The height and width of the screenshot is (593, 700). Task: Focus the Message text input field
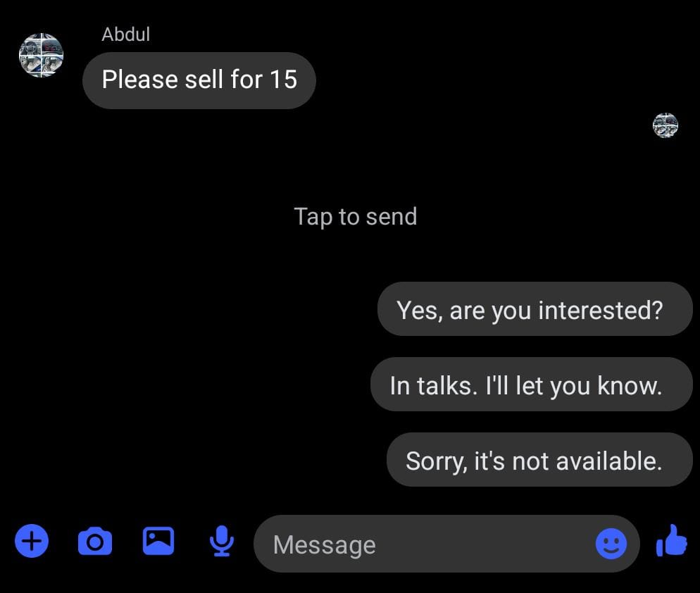point(423,544)
